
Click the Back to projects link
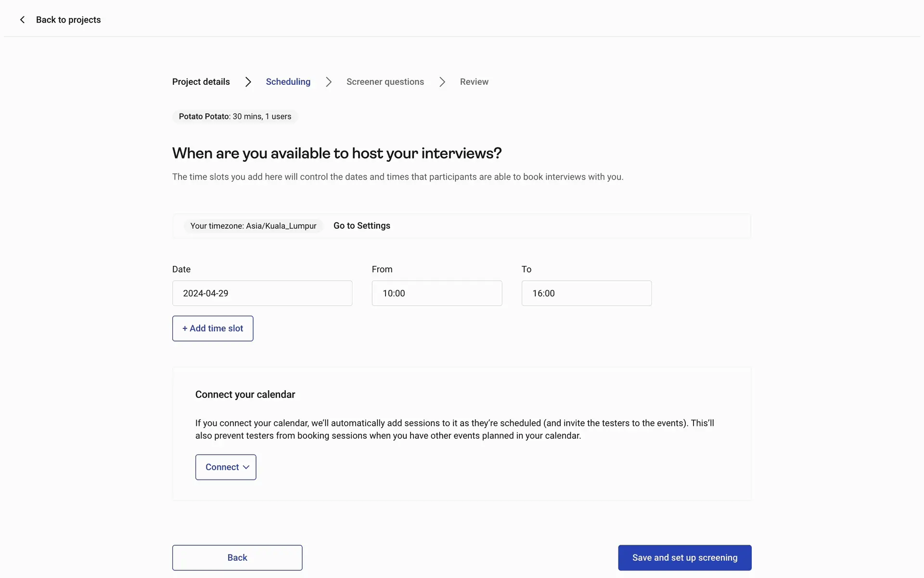click(x=68, y=20)
